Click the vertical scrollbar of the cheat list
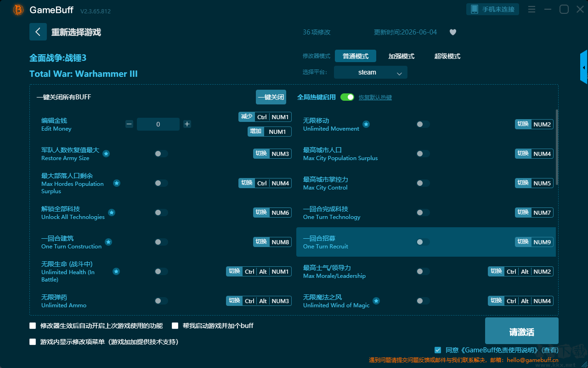Image resolution: width=588 pixels, height=368 pixels. click(x=557, y=147)
